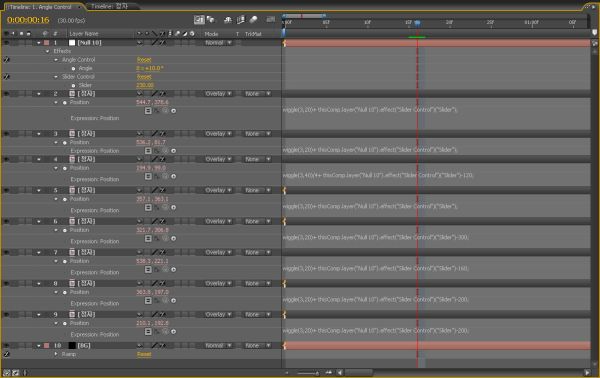
Task: Open expression language menu for layer 9 Position
Action: click(x=173, y=331)
